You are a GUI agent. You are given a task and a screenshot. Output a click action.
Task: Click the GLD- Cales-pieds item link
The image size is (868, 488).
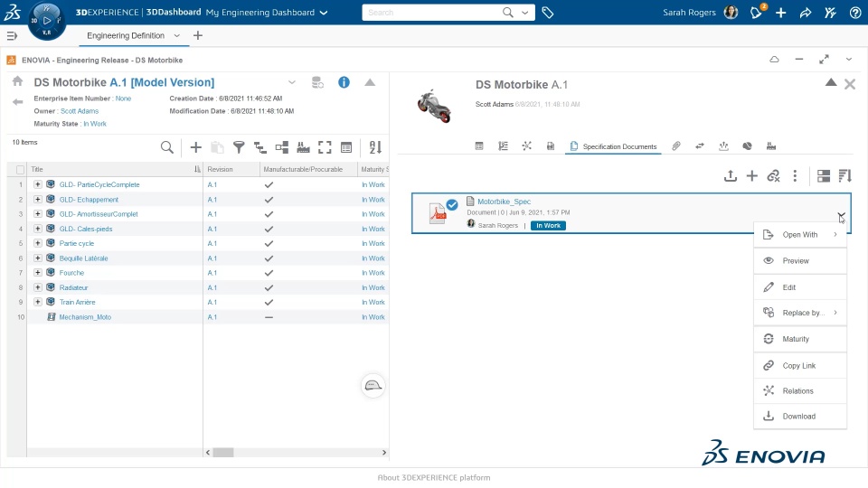point(86,229)
